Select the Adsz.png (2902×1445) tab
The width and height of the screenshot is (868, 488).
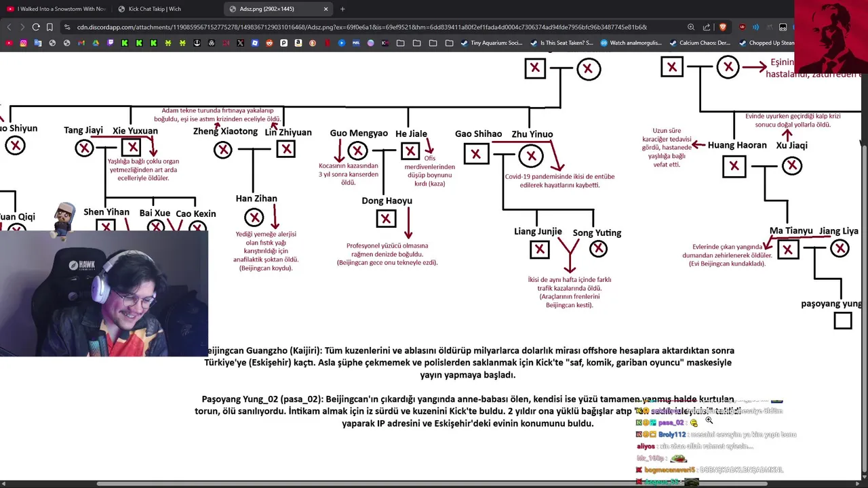pos(279,9)
